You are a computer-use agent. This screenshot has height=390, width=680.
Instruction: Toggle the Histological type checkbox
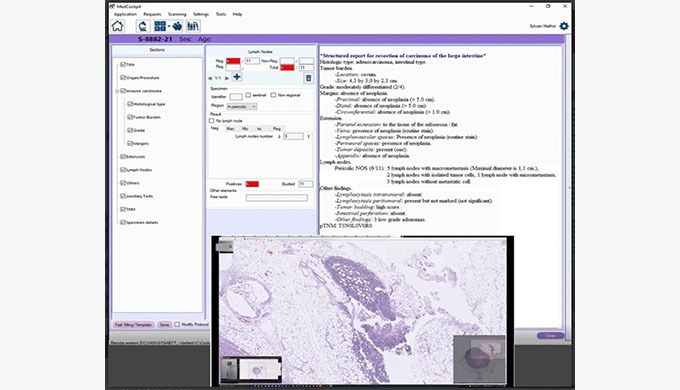[130, 104]
